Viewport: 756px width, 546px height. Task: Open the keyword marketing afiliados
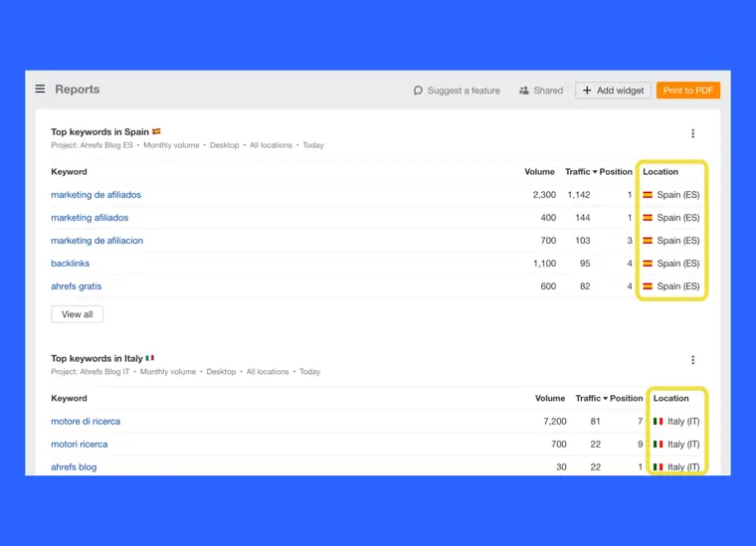(x=90, y=218)
